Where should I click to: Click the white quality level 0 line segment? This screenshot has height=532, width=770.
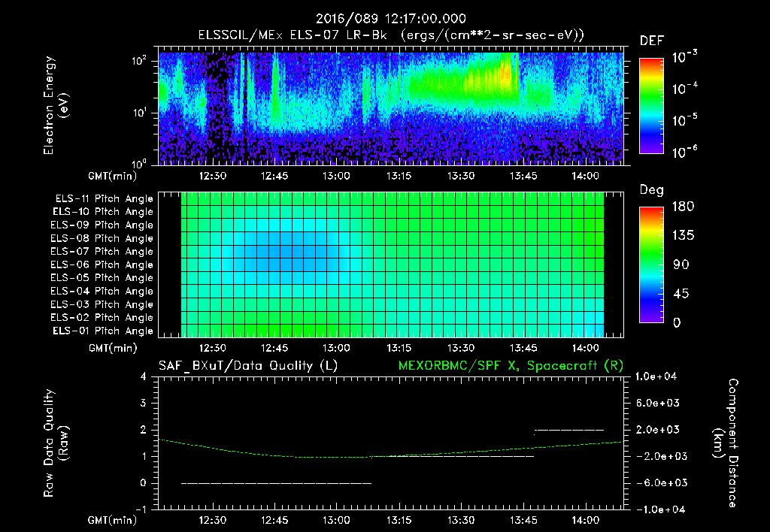[x=277, y=483]
